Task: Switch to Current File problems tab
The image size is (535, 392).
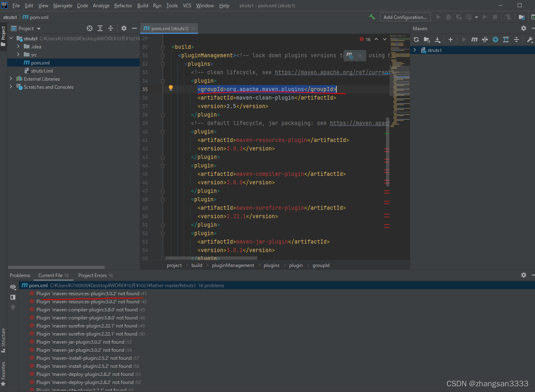Action: (53, 275)
